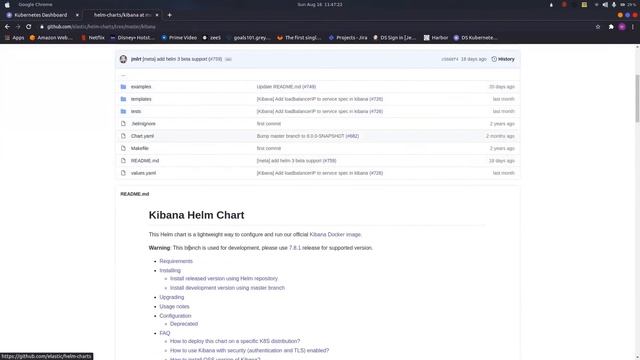
Task: Open the 'Update README.md (#749)' commit
Action: [x=286, y=87]
